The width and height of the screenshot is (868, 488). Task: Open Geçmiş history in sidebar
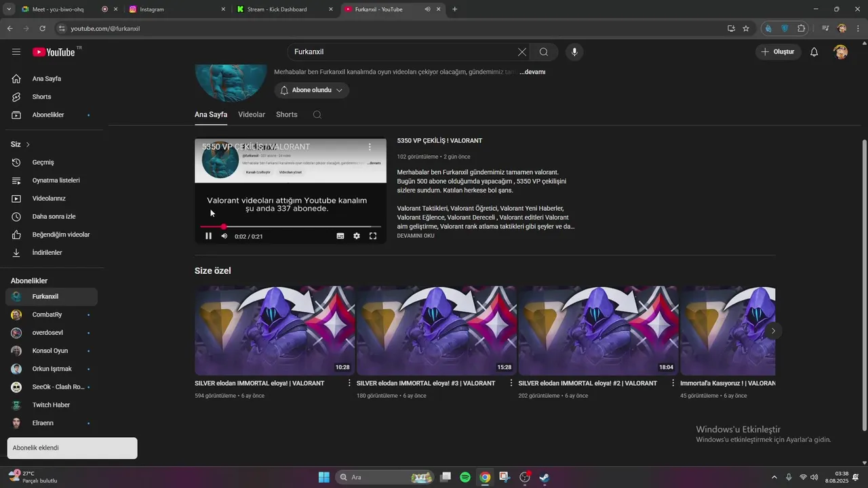52,163
